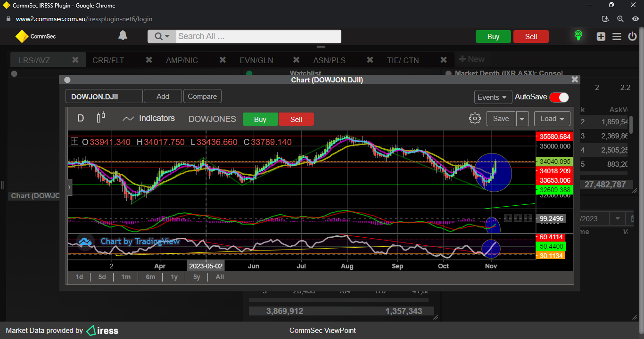The width and height of the screenshot is (644, 339).
Task: Toggle the AutoSave switch
Action: tap(559, 97)
